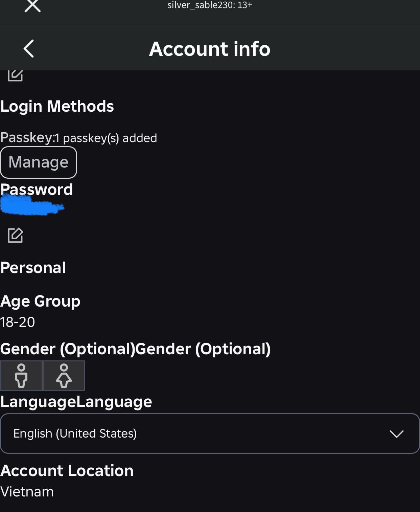The width and height of the screenshot is (420, 512).
Task: Tap the 1 passkey(s) added text
Action: point(106,138)
